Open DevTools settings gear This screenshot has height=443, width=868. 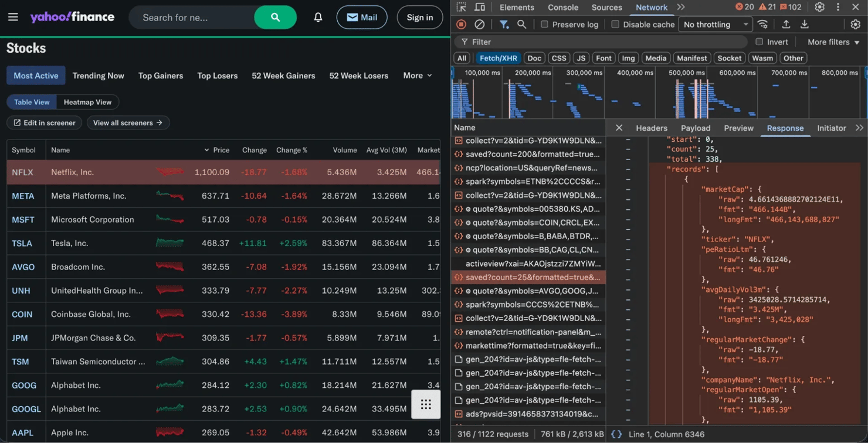click(x=819, y=7)
